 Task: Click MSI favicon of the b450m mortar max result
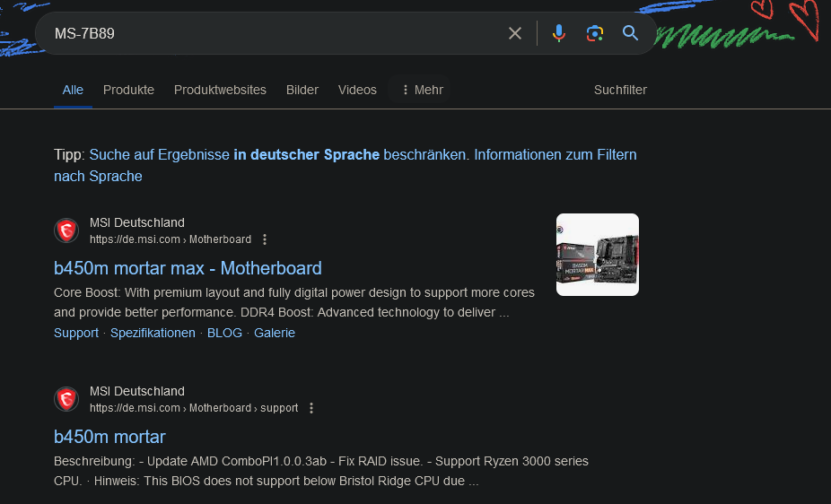pyautogui.click(x=66, y=230)
